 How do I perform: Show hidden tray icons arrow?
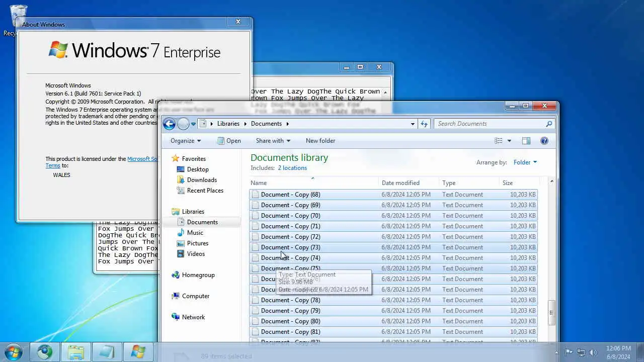556,352
